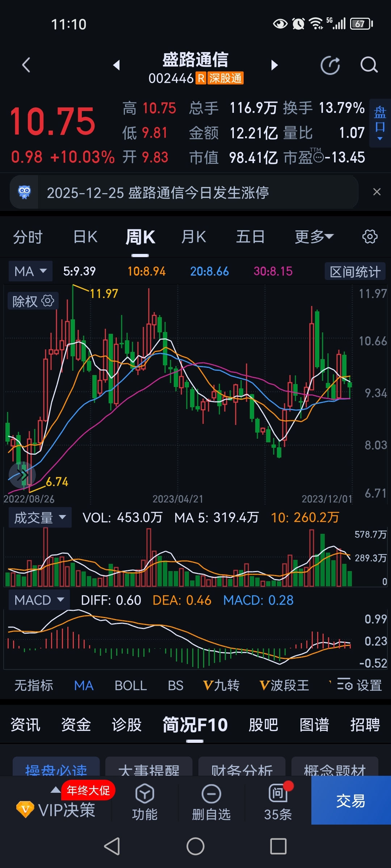This screenshot has width=391, height=868.
Task: Select the 周K chart tab
Action: 140,237
